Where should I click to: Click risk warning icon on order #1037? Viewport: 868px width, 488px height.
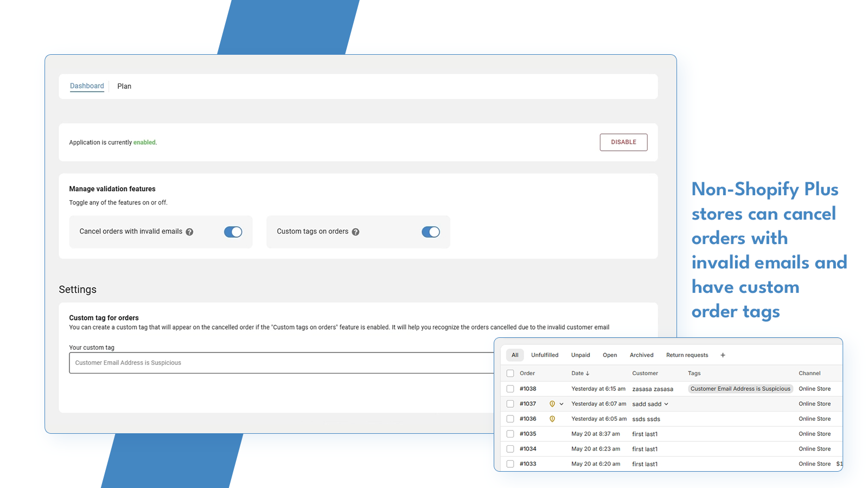pos(552,404)
